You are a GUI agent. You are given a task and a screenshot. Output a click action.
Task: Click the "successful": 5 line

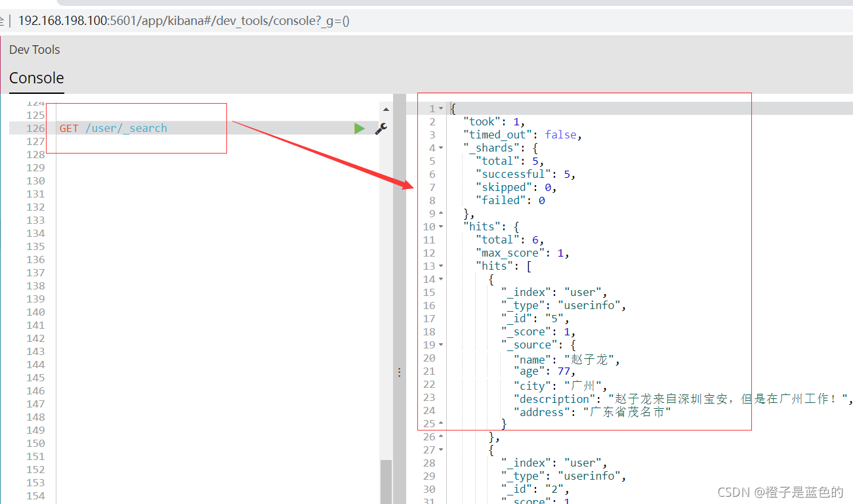[526, 174]
